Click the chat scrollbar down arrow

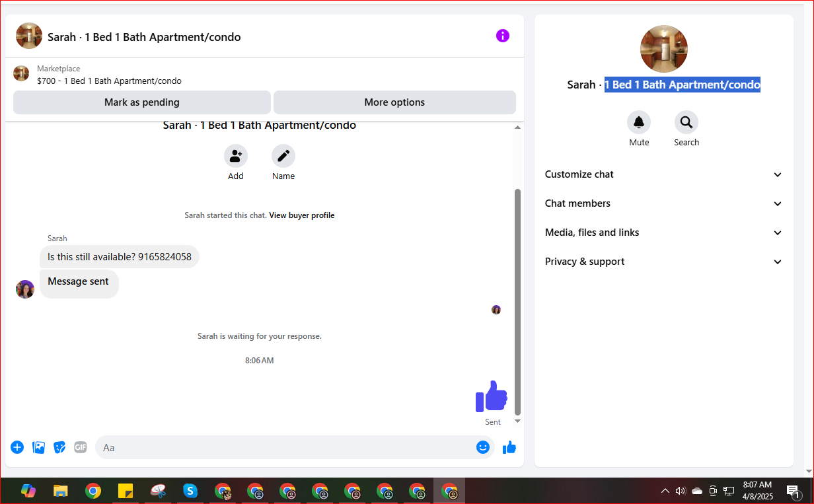click(518, 421)
